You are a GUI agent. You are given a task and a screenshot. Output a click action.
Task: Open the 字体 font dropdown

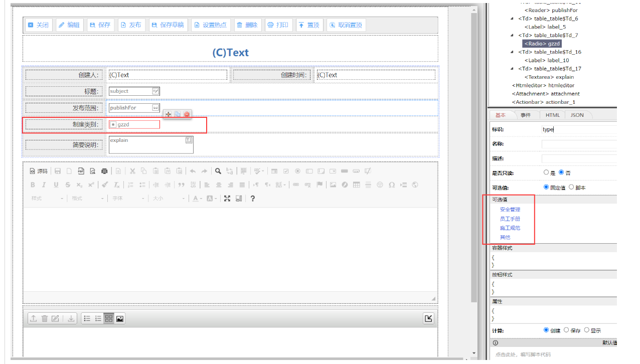pos(128,198)
